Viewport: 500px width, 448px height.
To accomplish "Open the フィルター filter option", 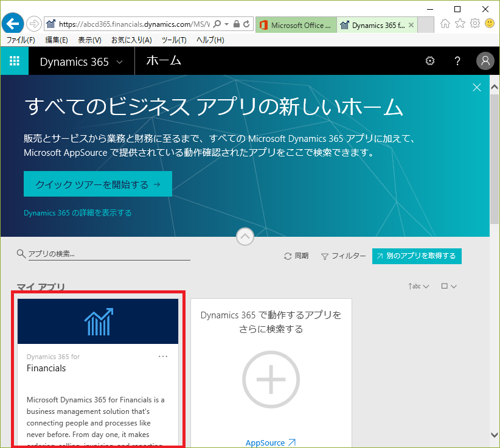I will [344, 256].
